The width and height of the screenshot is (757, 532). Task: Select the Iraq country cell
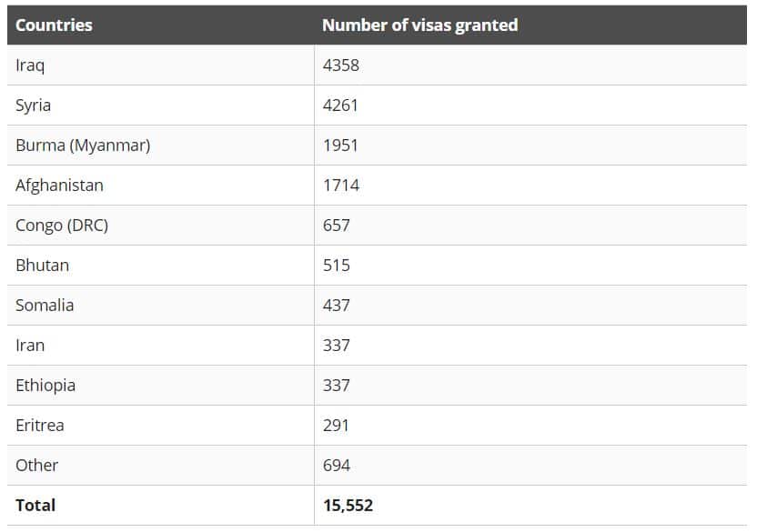pos(30,65)
